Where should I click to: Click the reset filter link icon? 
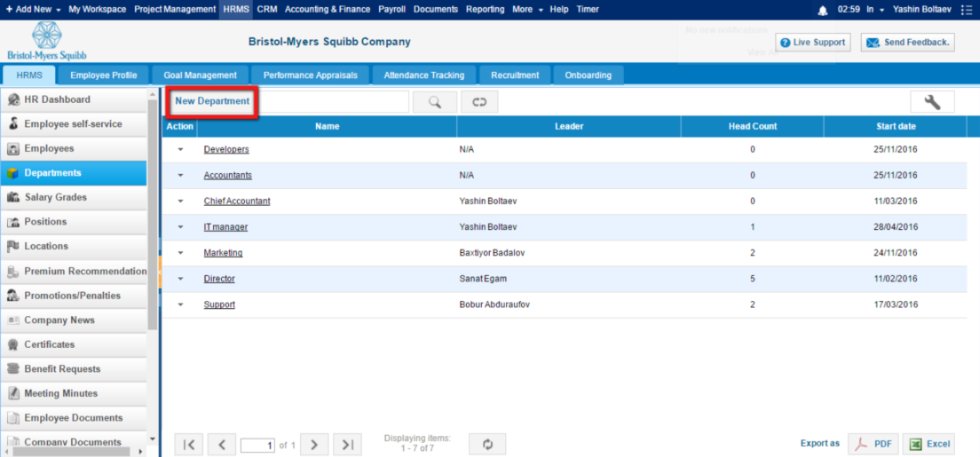[480, 102]
